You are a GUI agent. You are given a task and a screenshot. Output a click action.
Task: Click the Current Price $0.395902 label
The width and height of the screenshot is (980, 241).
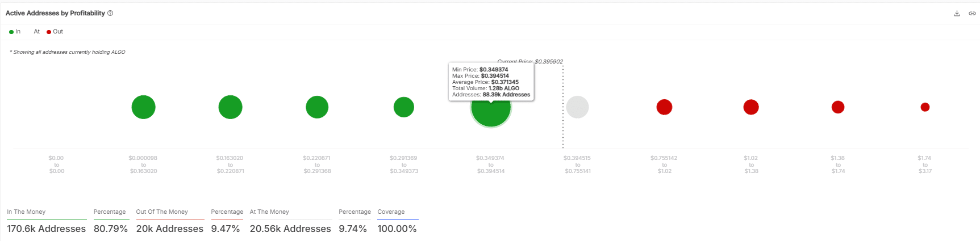point(530,61)
